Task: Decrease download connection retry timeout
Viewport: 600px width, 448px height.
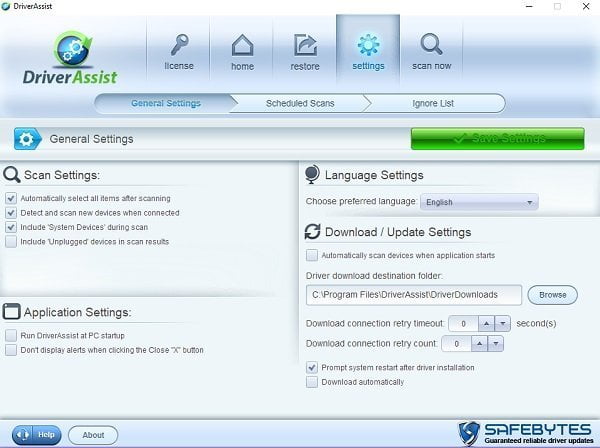Action: click(x=502, y=324)
